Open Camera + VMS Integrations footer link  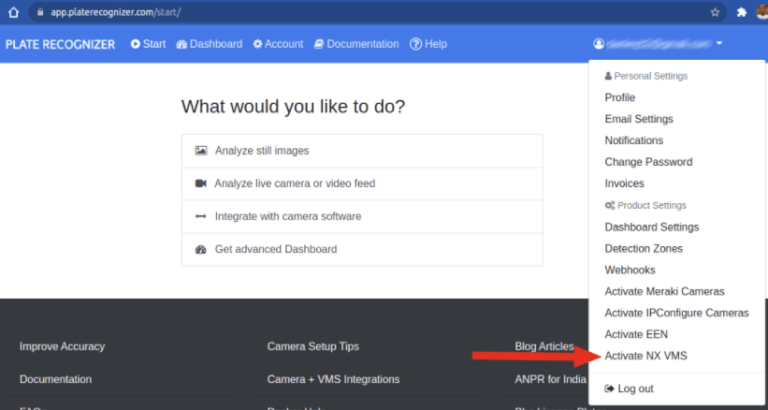pyautogui.click(x=334, y=379)
